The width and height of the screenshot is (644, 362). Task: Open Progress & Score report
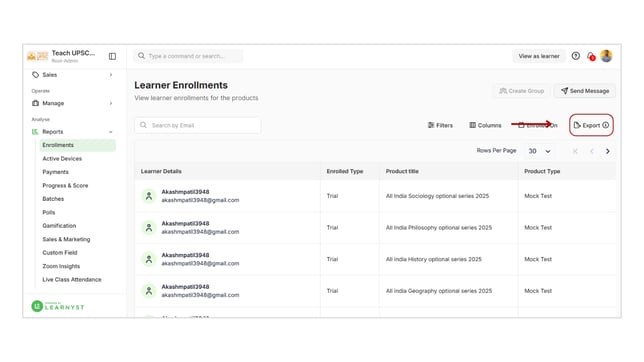point(65,186)
